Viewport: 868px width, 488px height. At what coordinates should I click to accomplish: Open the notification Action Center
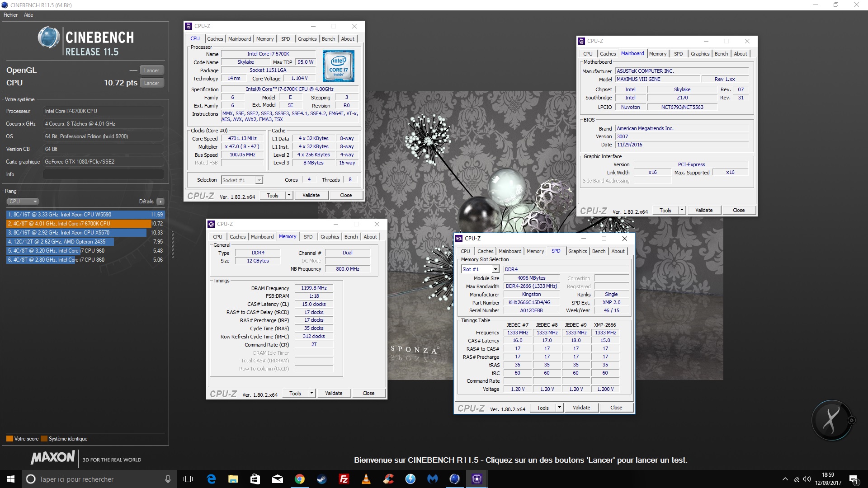coord(854,479)
